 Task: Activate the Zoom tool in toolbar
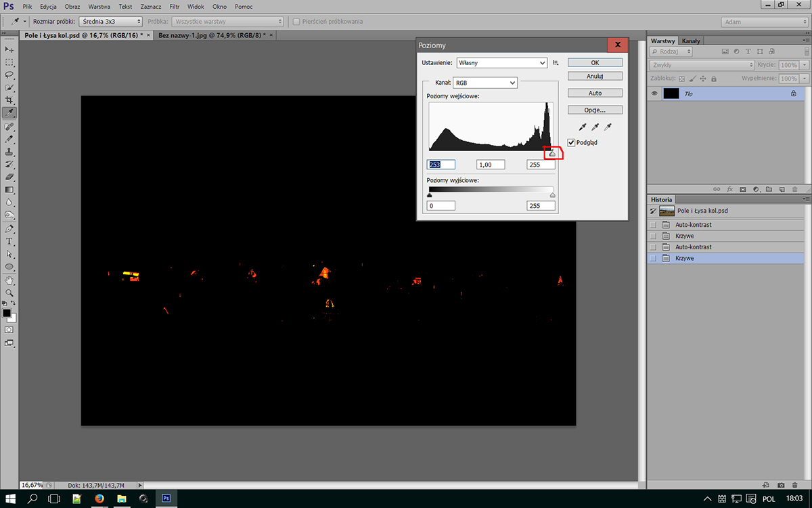[x=9, y=293]
